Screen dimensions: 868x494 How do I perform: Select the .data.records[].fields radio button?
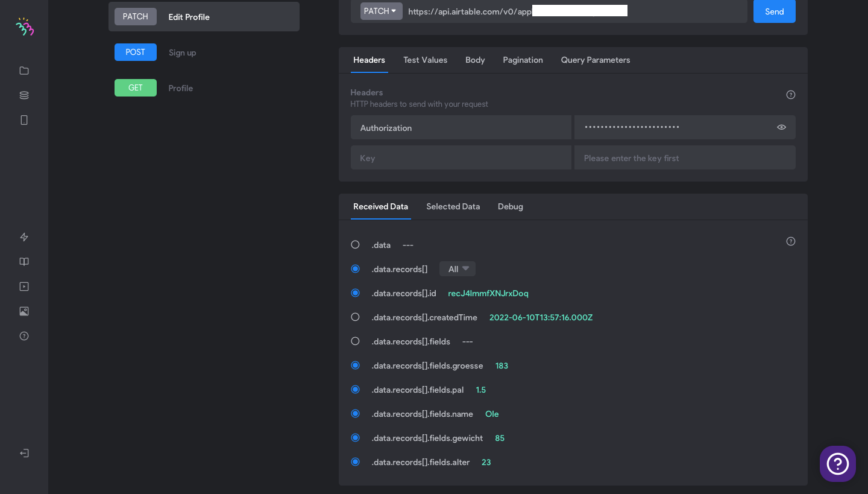355,341
